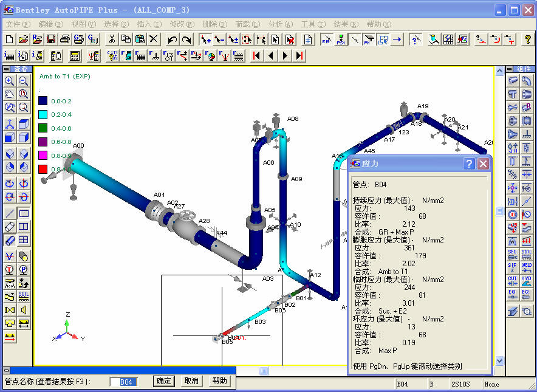Click the New file icon
Image resolution: width=537 pixels, height=392 pixels.
tap(10, 40)
